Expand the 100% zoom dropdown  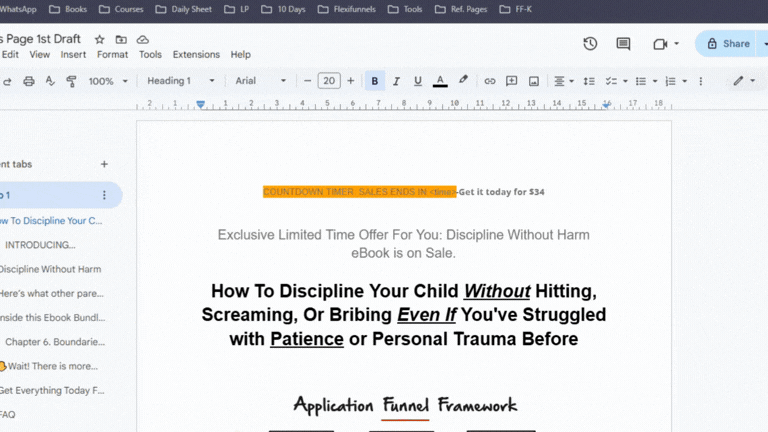click(108, 81)
